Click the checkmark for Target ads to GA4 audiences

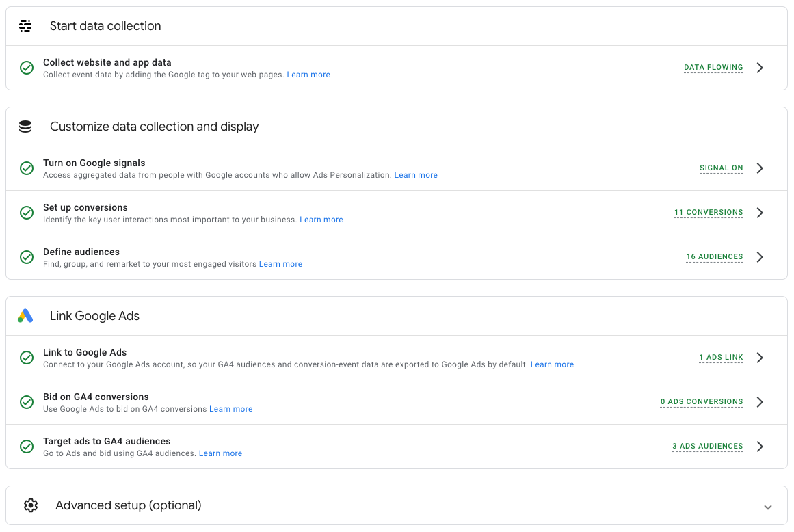(x=27, y=447)
